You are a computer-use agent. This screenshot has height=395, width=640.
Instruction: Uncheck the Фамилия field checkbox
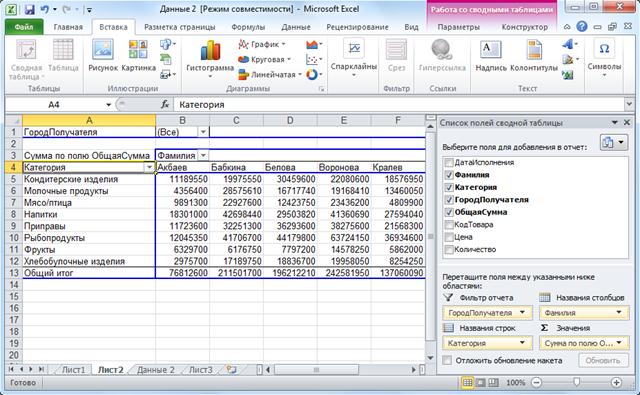click(449, 175)
